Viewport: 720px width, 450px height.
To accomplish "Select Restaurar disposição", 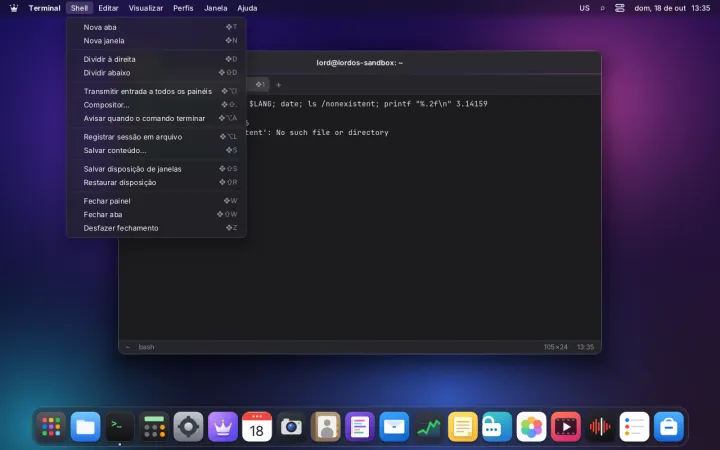I will pos(157,182).
